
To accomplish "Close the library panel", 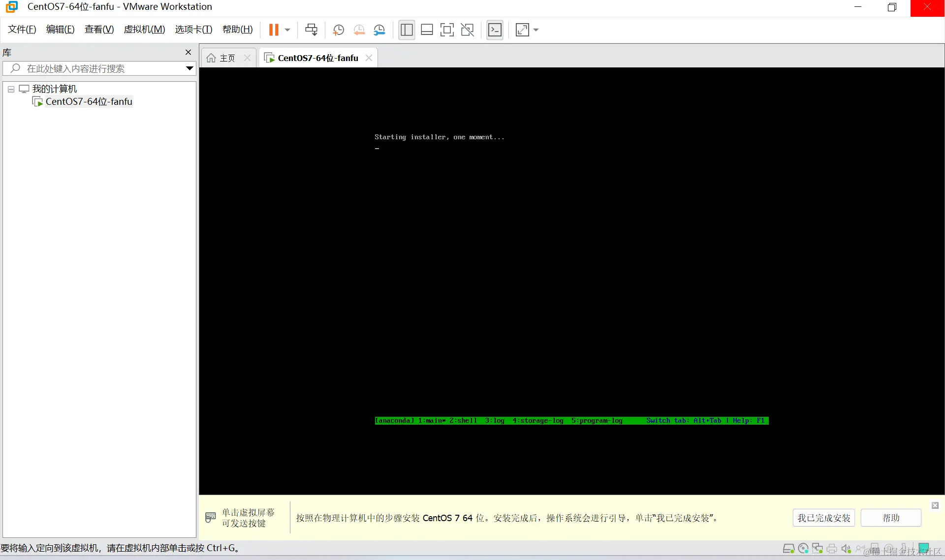I will coord(188,52).
